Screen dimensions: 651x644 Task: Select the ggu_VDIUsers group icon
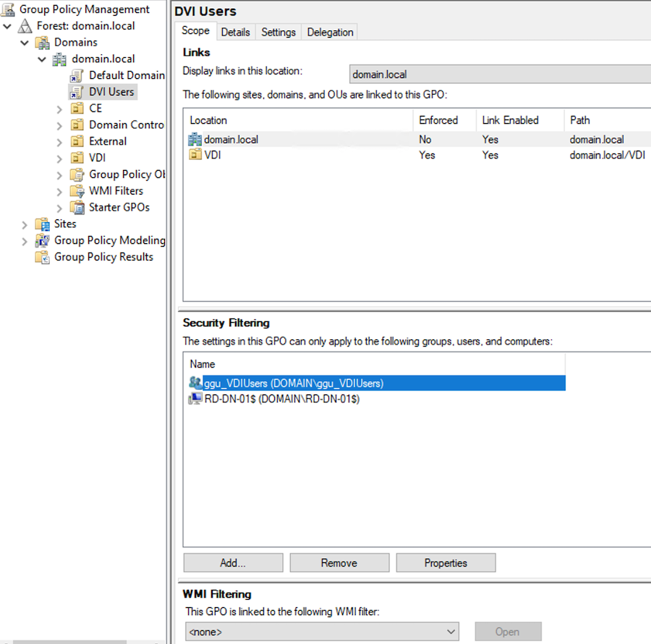click(x=195, y=383)
